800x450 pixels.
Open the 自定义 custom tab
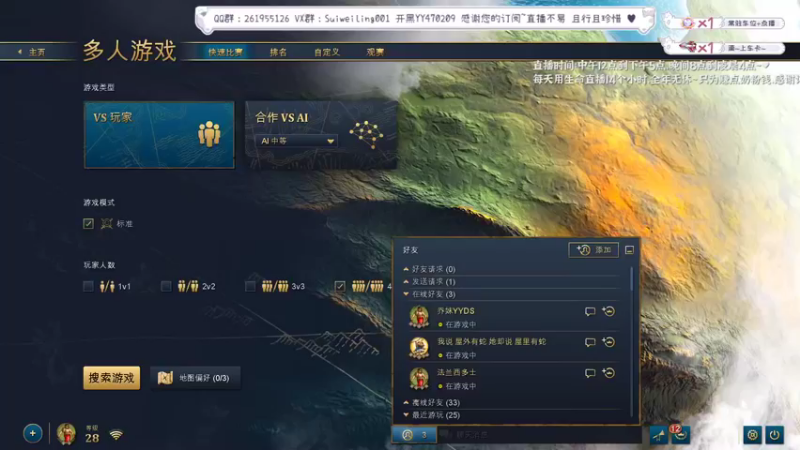(327, 52)
